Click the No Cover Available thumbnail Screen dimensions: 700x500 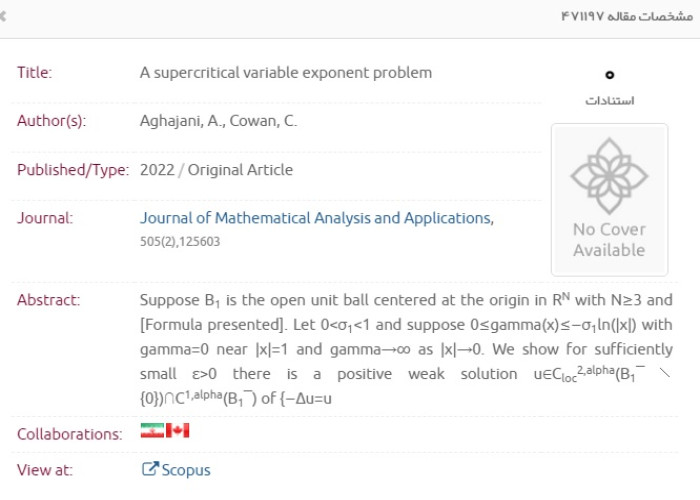[x=609, y=200]
